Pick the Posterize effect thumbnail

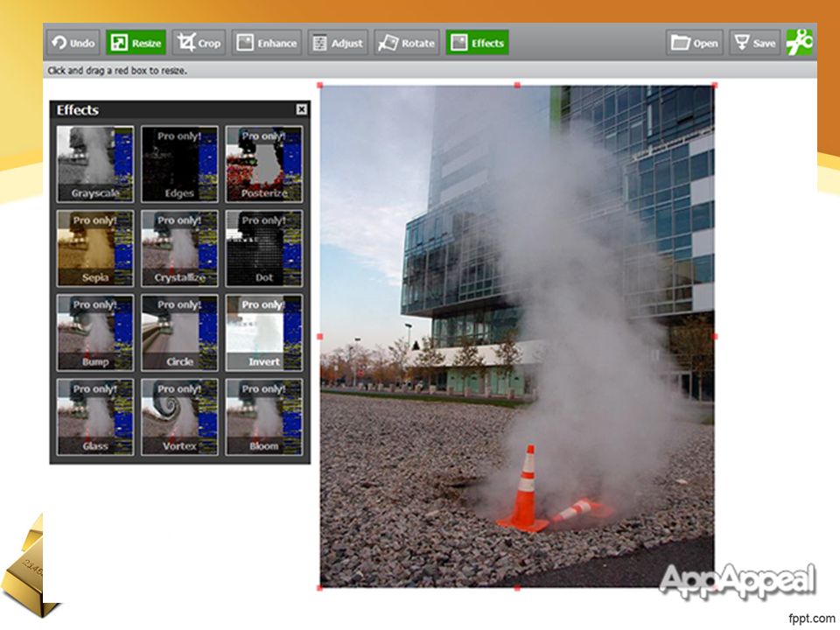[264, 164]
